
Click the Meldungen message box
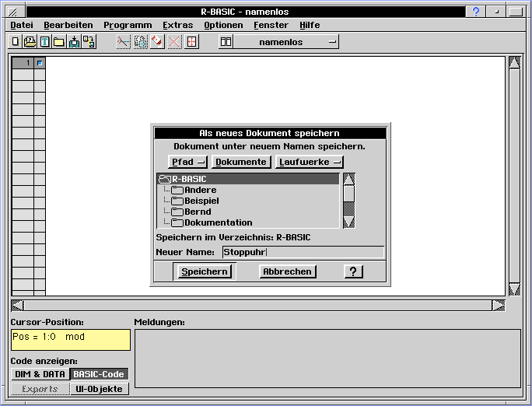(327, 359)
